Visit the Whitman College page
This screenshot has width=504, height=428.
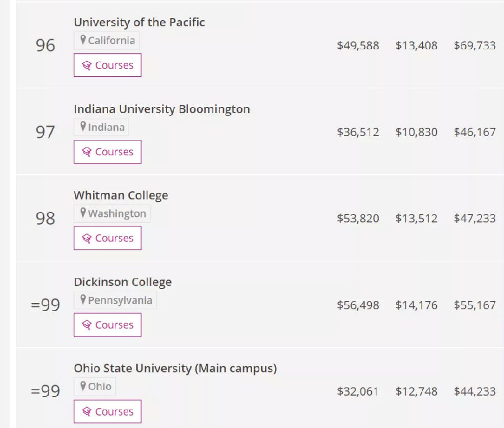(x=121, y=196)
